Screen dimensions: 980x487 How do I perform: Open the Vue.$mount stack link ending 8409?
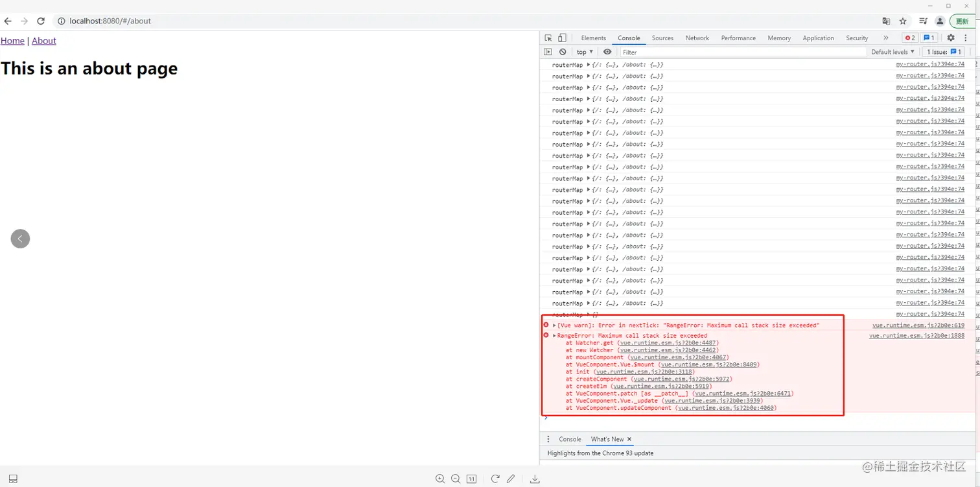[x=708, y=364]
